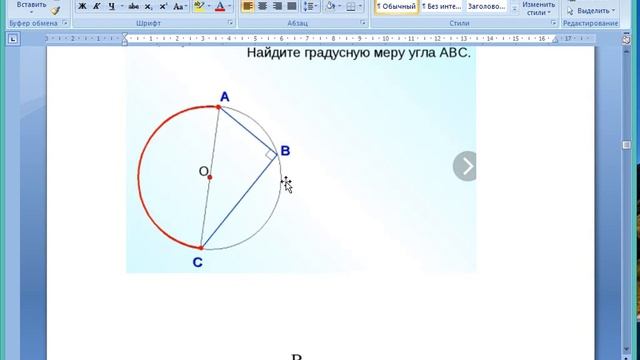Open the Абзац dialog launcher

tap(363, 23)
